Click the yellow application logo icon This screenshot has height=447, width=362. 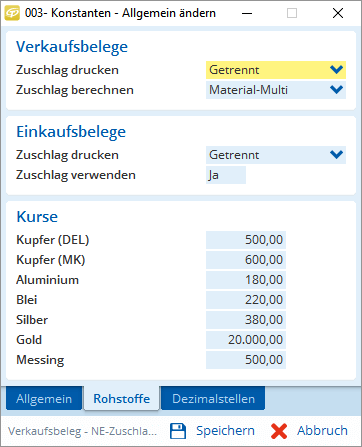click(12, 13)
